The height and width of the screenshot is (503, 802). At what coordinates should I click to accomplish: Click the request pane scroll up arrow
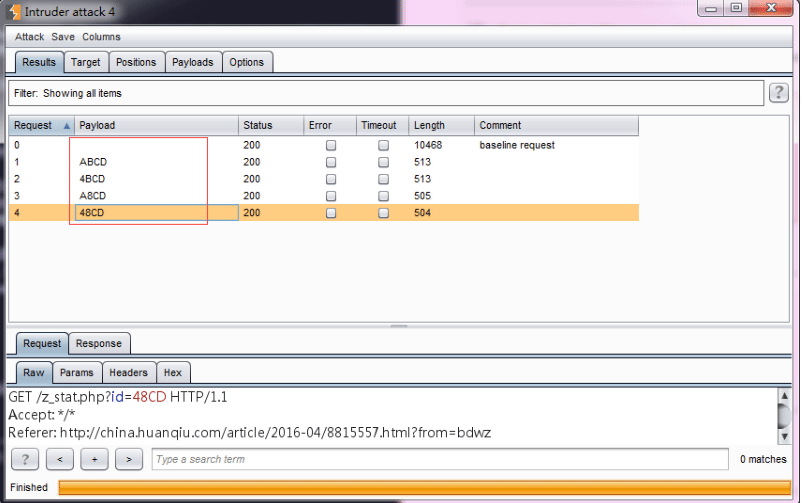(x=784, y=396)
